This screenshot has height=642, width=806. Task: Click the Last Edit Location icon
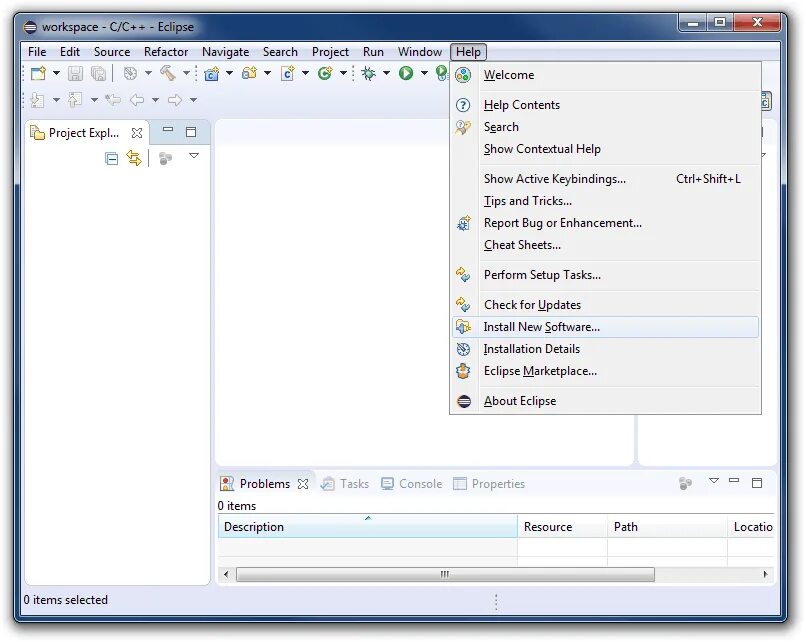pos(113,100)
